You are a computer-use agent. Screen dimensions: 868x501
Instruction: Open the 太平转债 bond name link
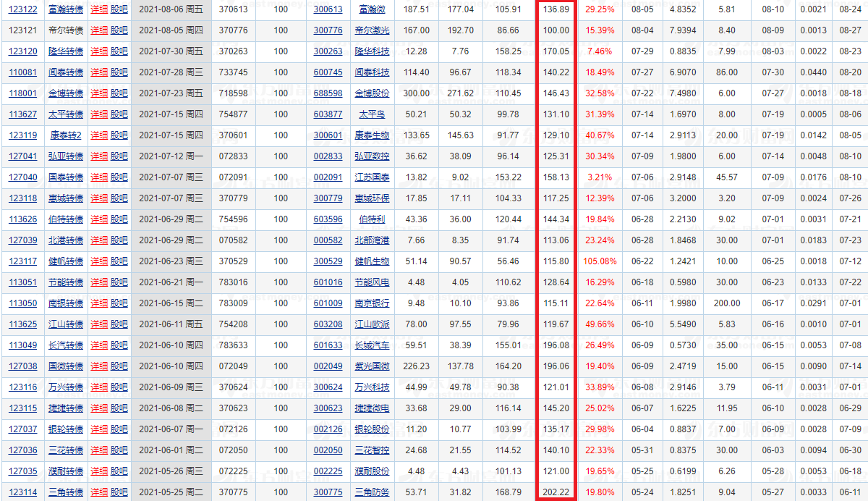[66, 114]
